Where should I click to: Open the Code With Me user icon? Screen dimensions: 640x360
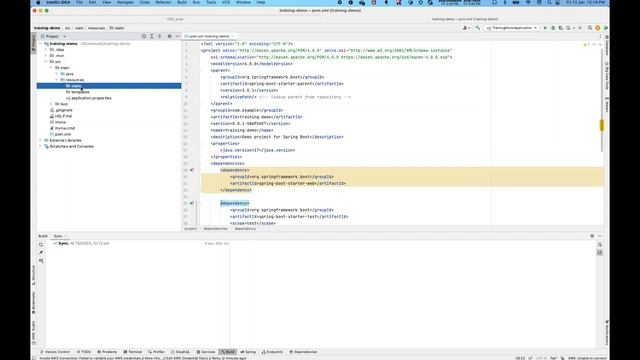click(x=465, y=28)
